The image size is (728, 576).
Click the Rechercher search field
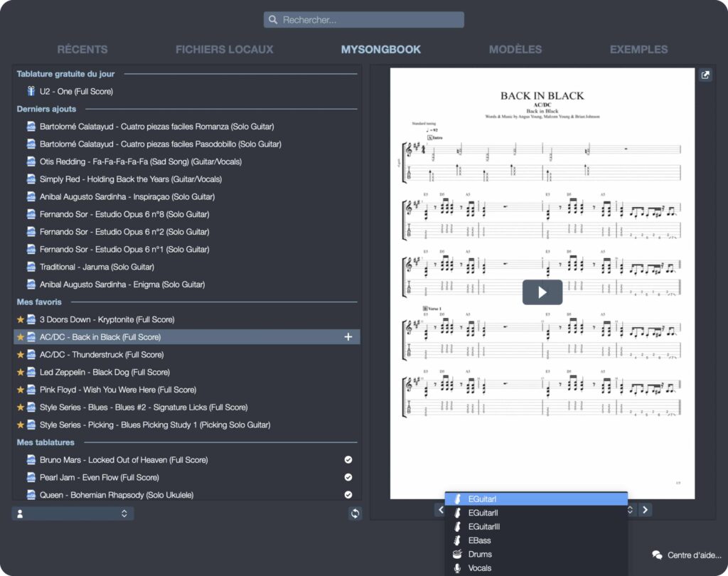(364, 19)
